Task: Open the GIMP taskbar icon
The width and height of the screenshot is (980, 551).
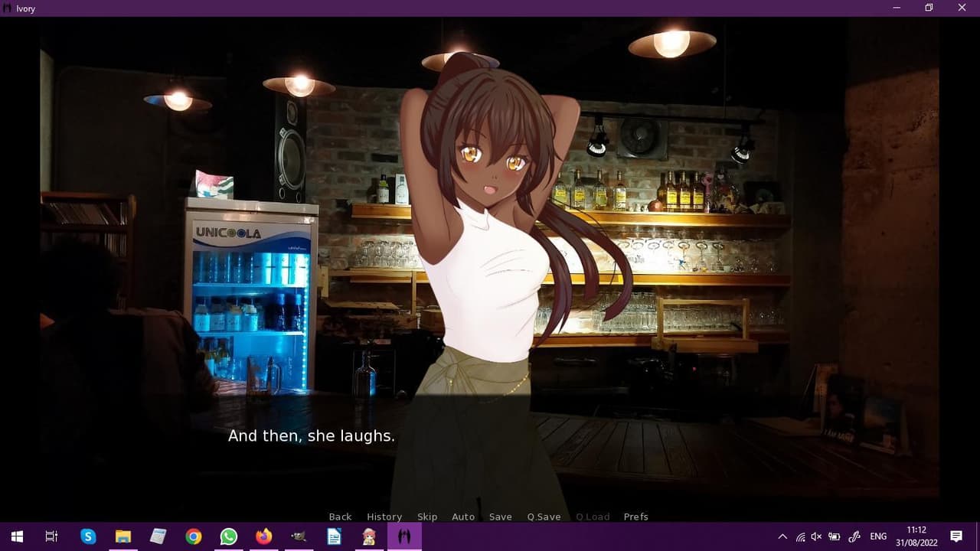Action: [299, 536]
